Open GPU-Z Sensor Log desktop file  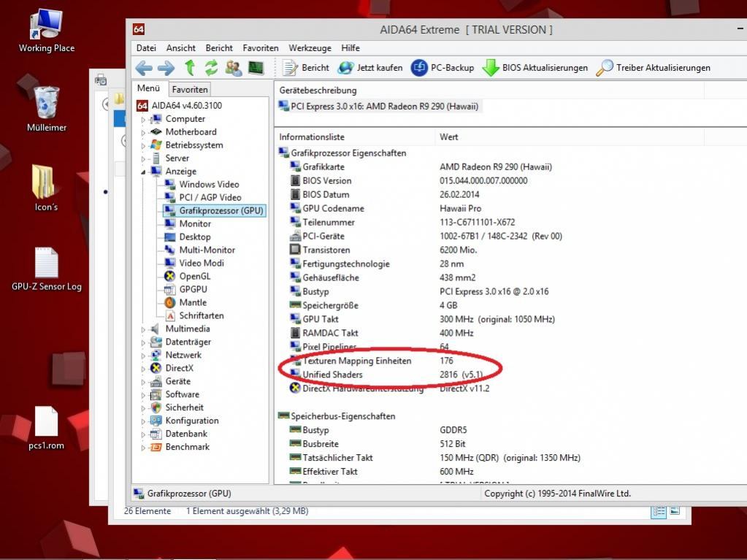coord(46,269)
